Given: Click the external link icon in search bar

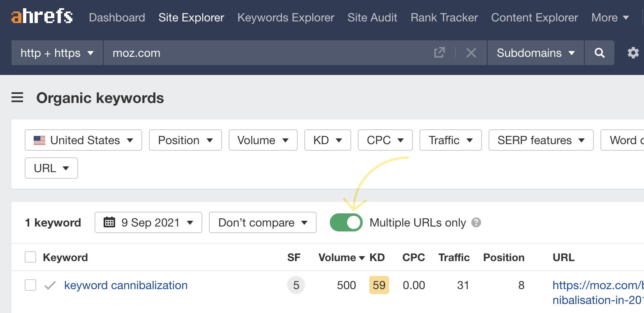Looking at the screenshot, I should pyautogui.click(x=439, y=53).
